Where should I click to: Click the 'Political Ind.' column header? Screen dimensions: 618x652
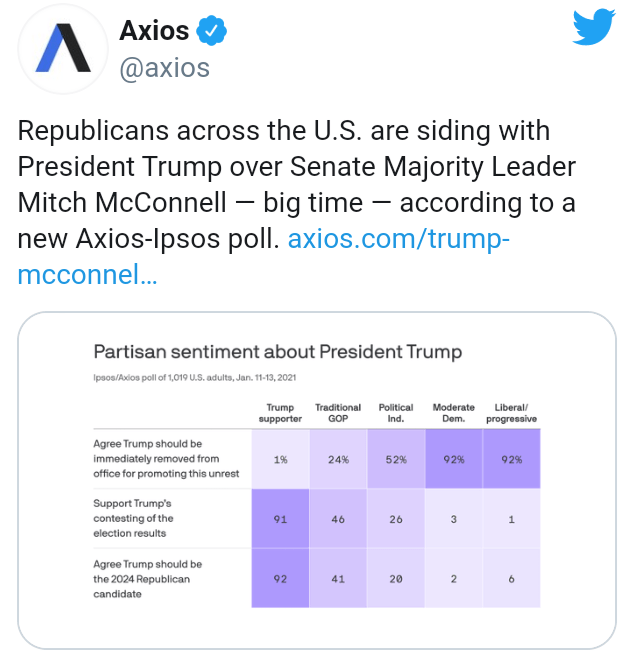(396, 413)
